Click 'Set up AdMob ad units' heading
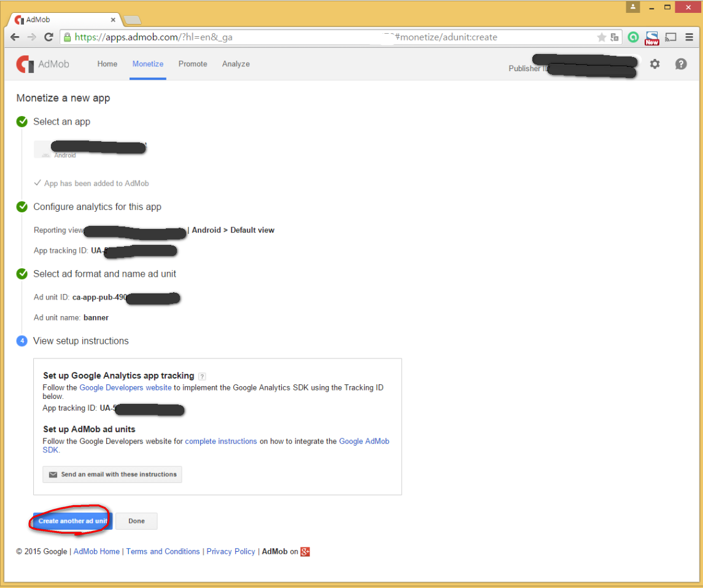The width and height of the screenshot is (703, 588). [x=89, y=430]
